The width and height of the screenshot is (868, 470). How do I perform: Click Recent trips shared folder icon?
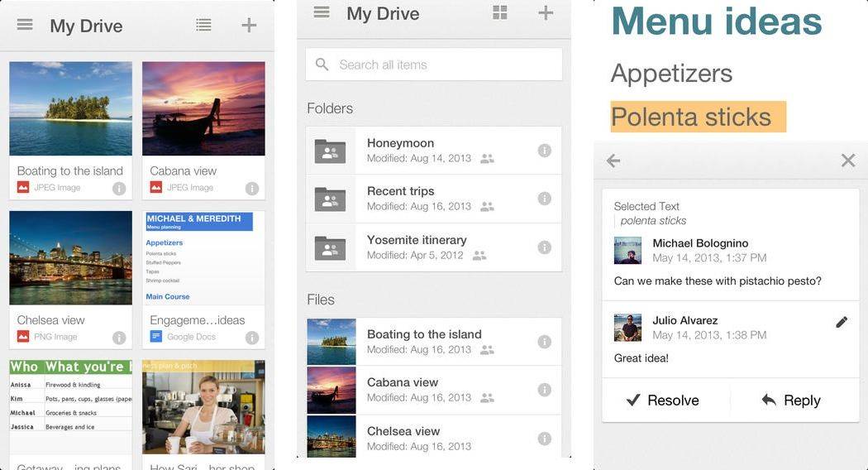[330, 199]
